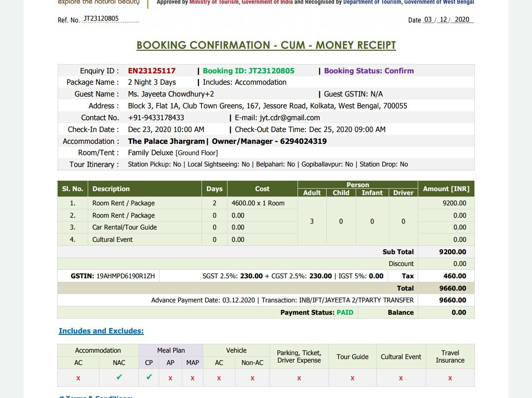Click the green checkmark under CP meal plan
This screenshot has height=398, width=532.
(x=149, y=377)
